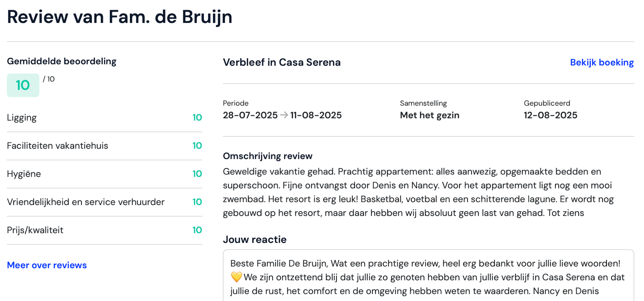Click the Ligging score value 10
644x301 pixels.
tap(197, 118)
